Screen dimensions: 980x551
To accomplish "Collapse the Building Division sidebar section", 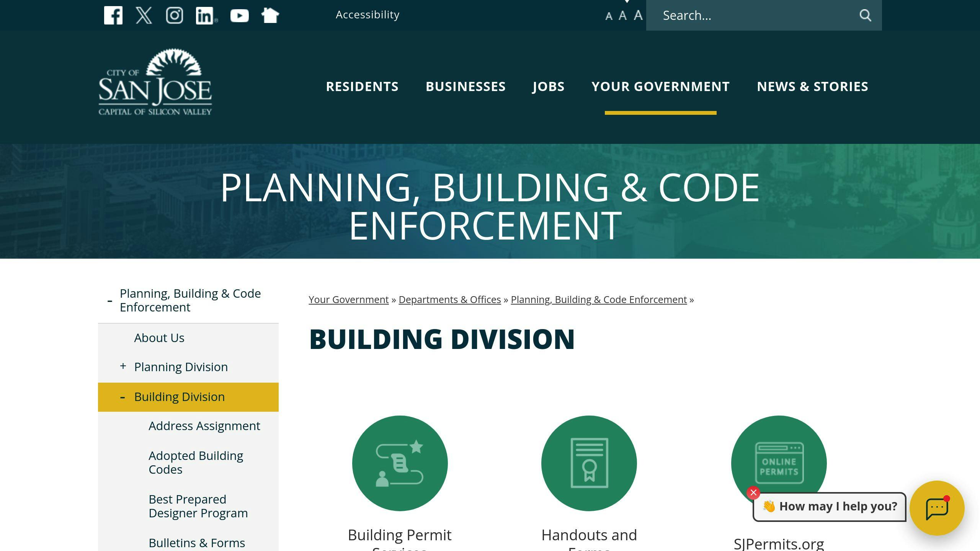I will (122, 397).
